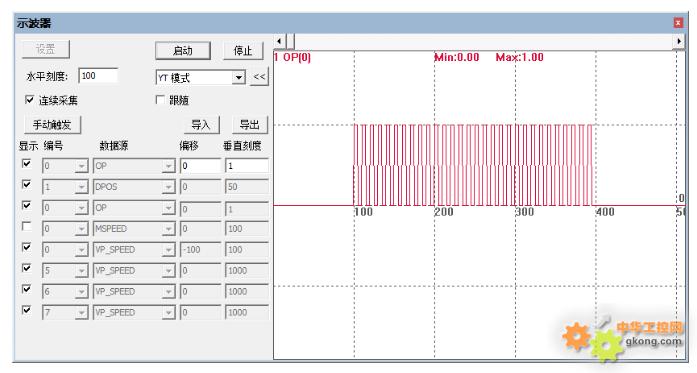Click the horizontal scrollbar thumb above the waveform

pos(290,41)
